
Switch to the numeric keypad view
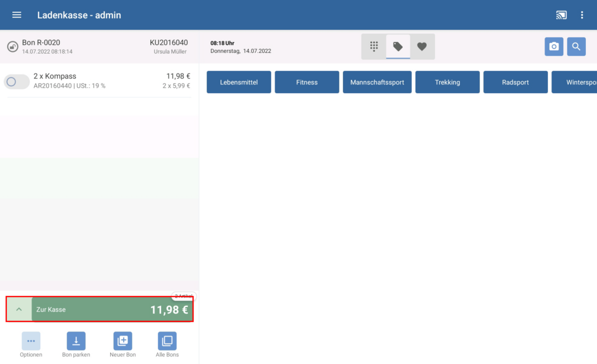(374, 47)
